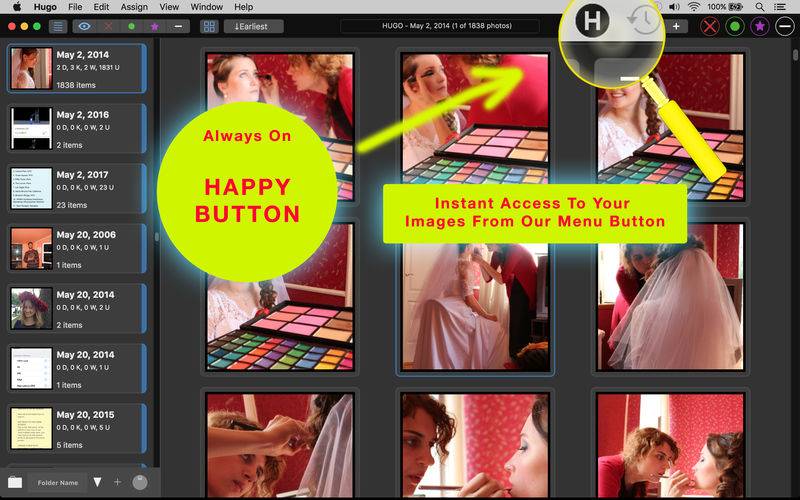Open Spotlight search magnifier icon
The height and width of the screenshot is (500, 800).
760,7
